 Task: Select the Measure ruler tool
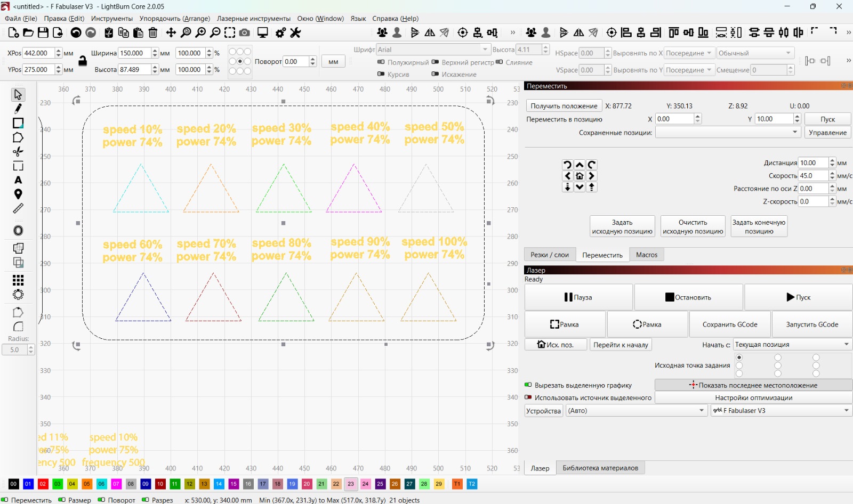(x=18, y=209)
